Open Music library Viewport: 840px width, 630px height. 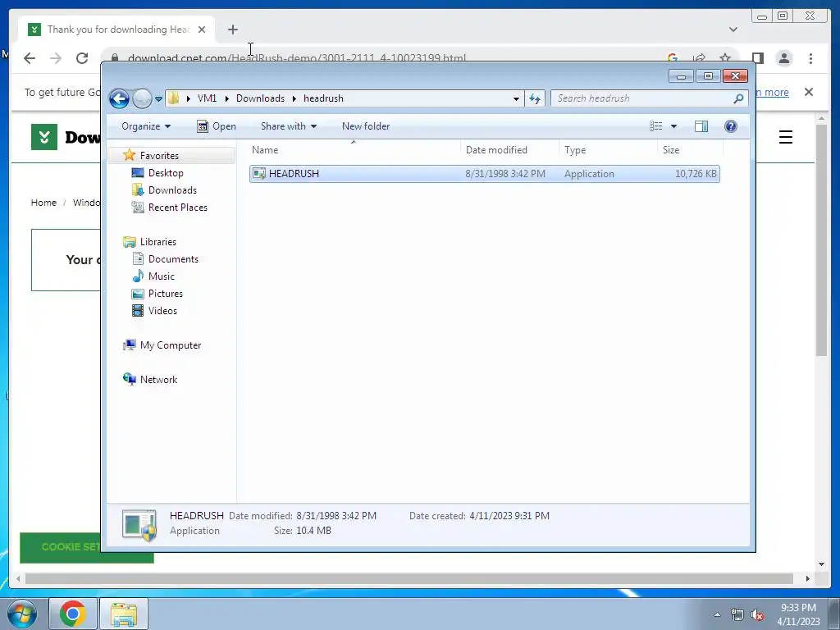pyautogui.click(x=162, y=276)
